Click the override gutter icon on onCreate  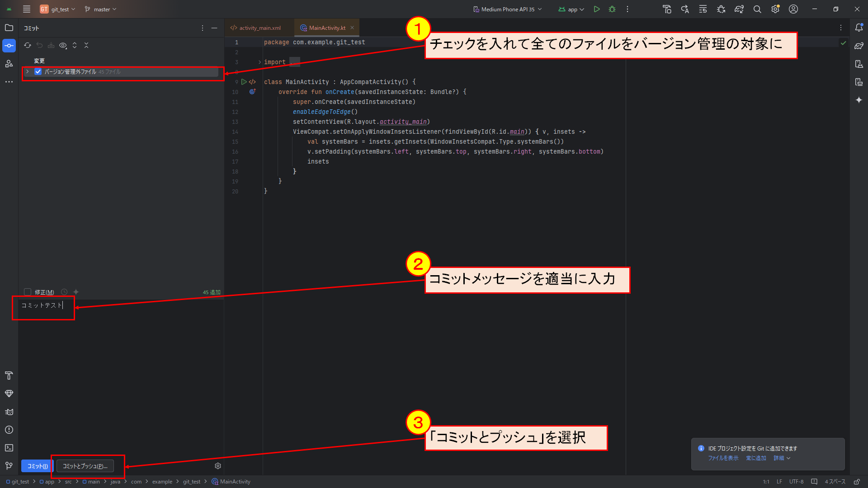252,92
